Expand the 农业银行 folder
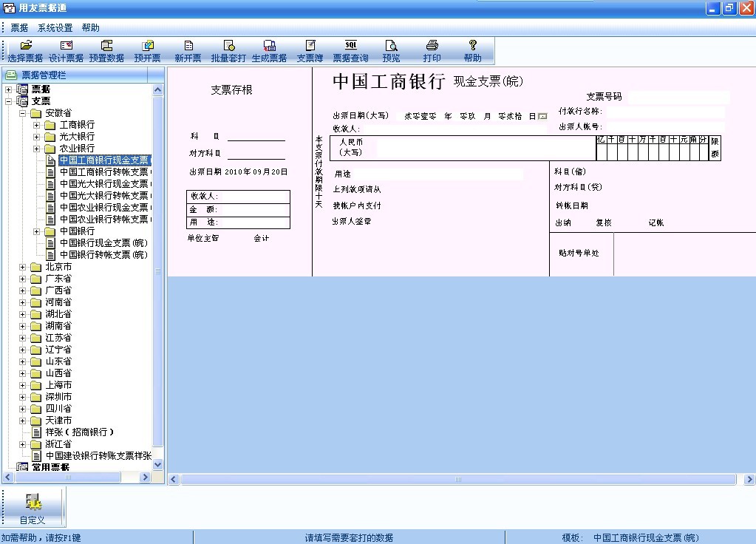The height and width of the screenshot is (544, 756). click(37, 149)
